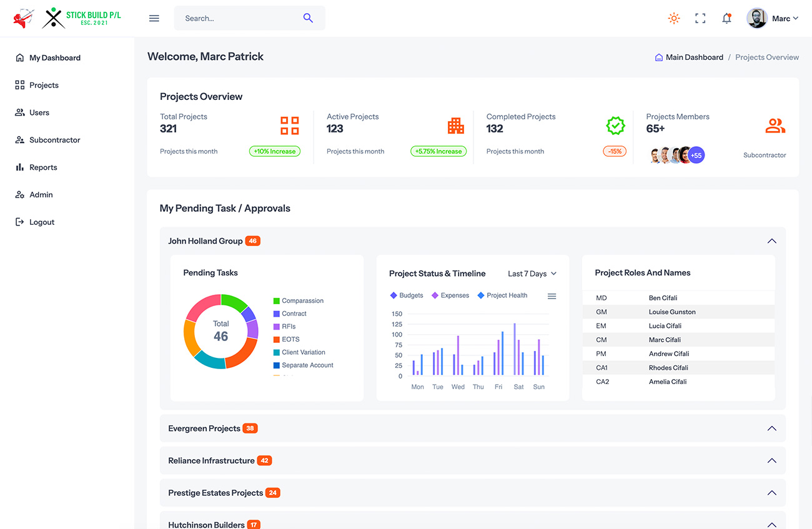Viewport: 812px width, 529px height.
Task: Click the Completed Projects badge icon
Action: point(616,126)
